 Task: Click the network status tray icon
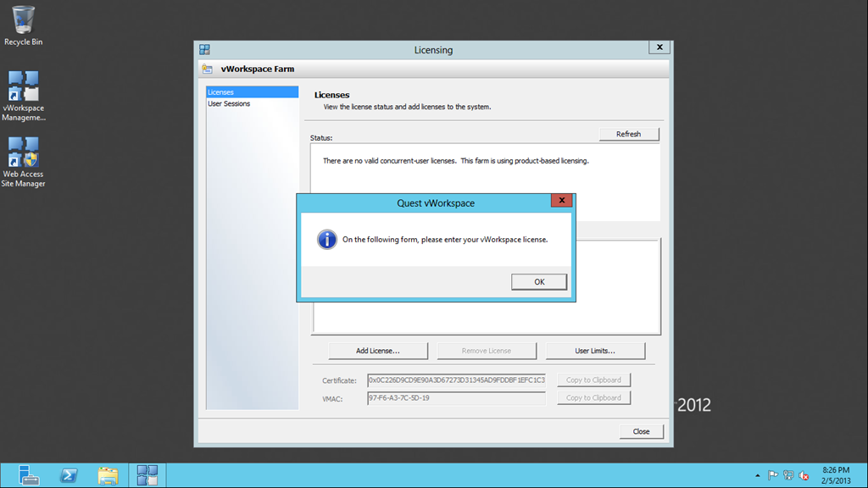[788, 475]
